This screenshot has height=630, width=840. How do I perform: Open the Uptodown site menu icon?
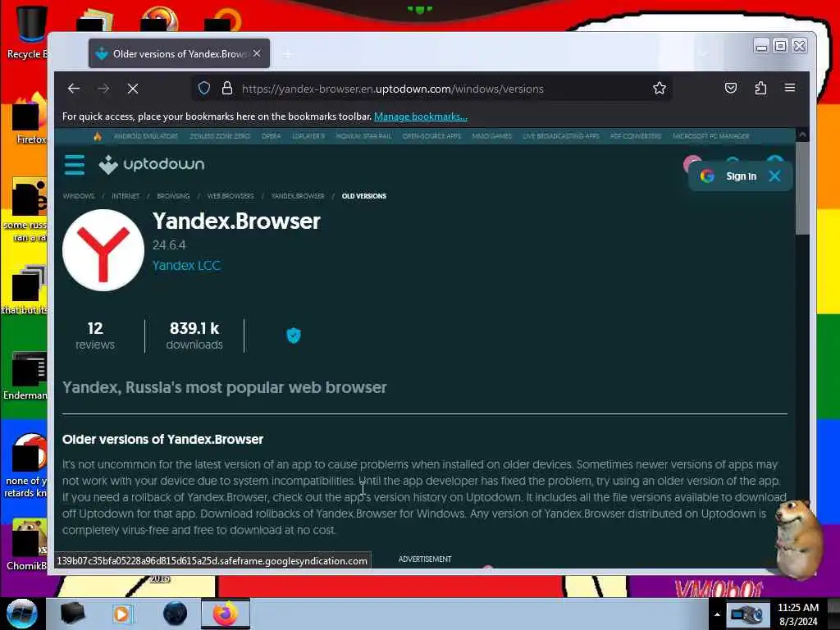click(75, 164)
